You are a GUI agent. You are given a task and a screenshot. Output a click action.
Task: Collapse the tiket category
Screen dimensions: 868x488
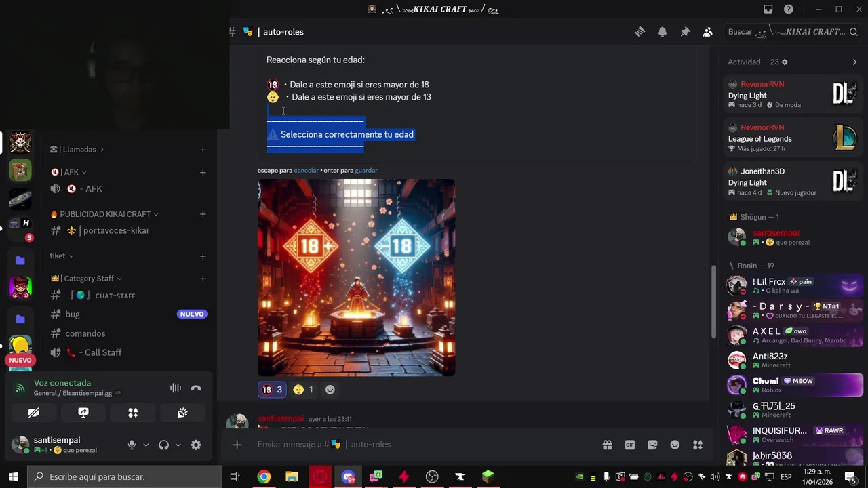point(62,256)
